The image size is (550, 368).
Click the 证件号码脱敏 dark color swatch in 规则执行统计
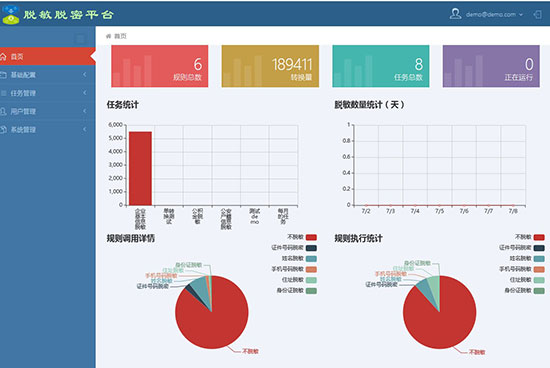(x=539, y=248)
